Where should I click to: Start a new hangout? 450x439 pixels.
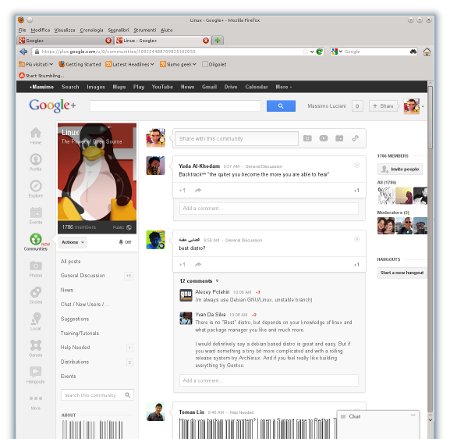402,273
